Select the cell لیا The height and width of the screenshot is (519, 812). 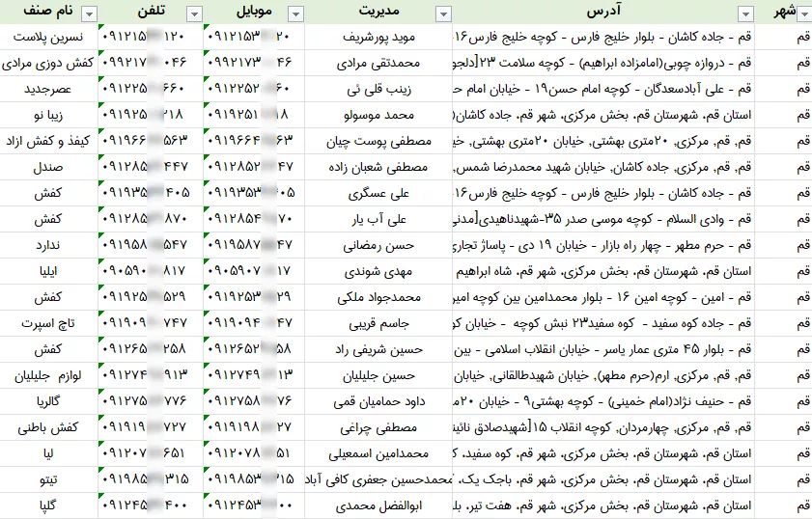48,453
